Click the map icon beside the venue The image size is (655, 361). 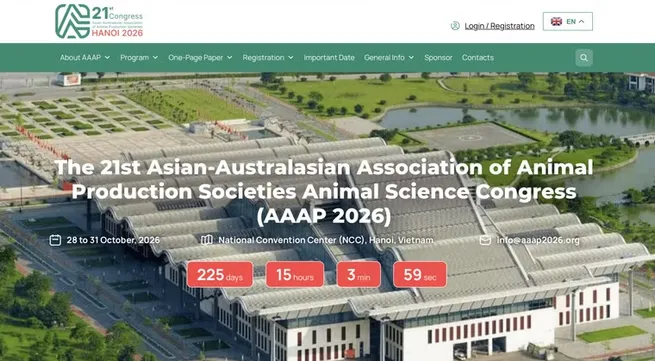pos(207,240)
